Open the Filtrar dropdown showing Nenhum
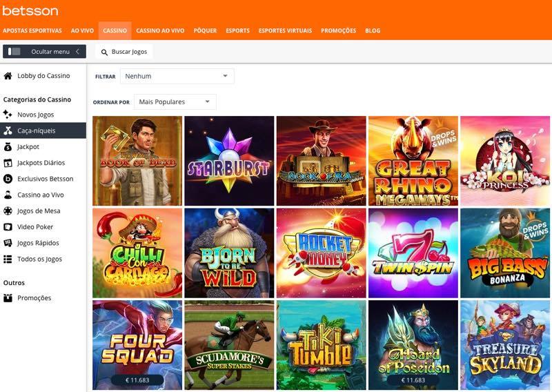 tap(177, 76)
